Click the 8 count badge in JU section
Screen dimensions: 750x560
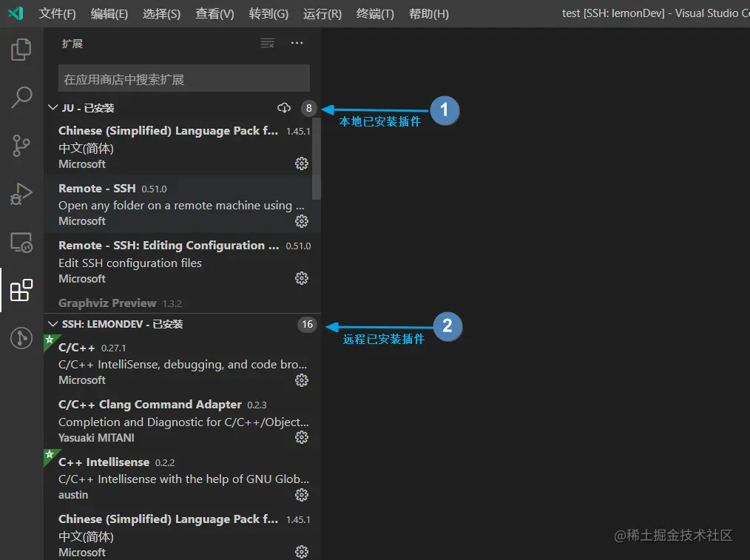(x=309, y=108)
